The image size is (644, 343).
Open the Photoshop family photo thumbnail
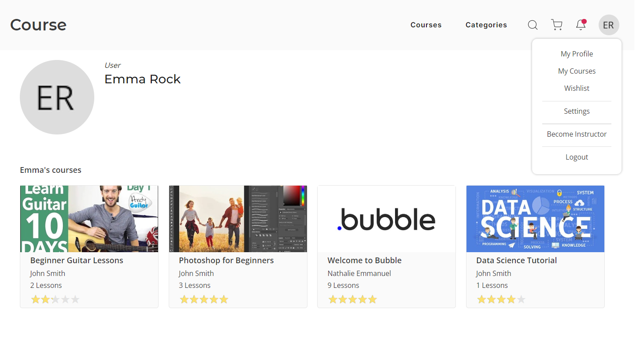[x=238, y=219]
